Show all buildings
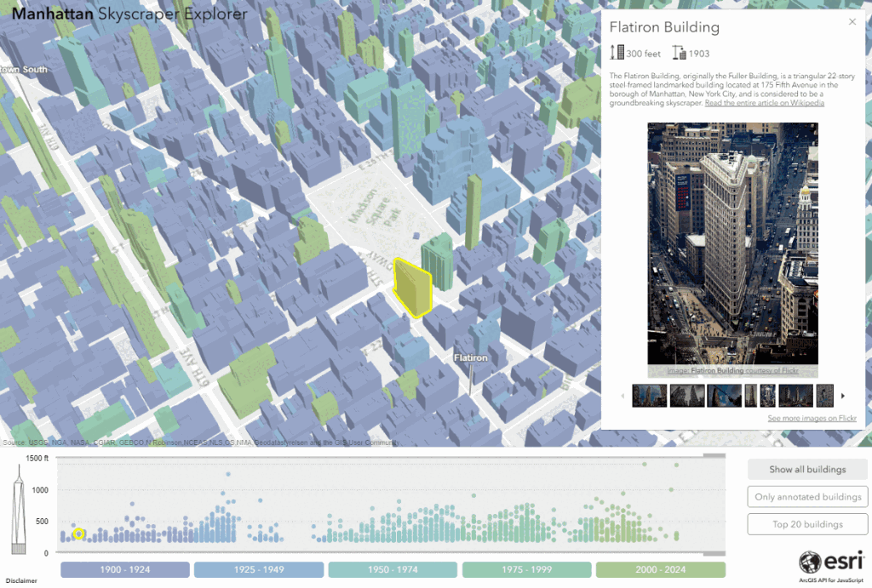Viewport: 872px width, 588px height. coord(807,469)
